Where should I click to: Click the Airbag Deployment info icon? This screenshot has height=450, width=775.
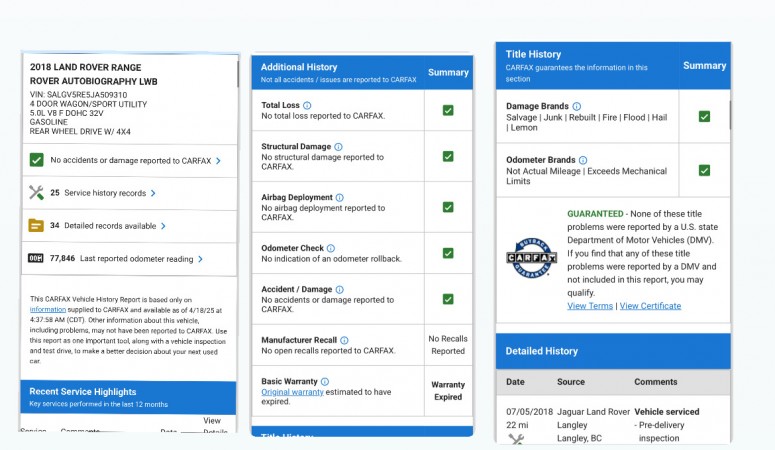pos(339,198)
